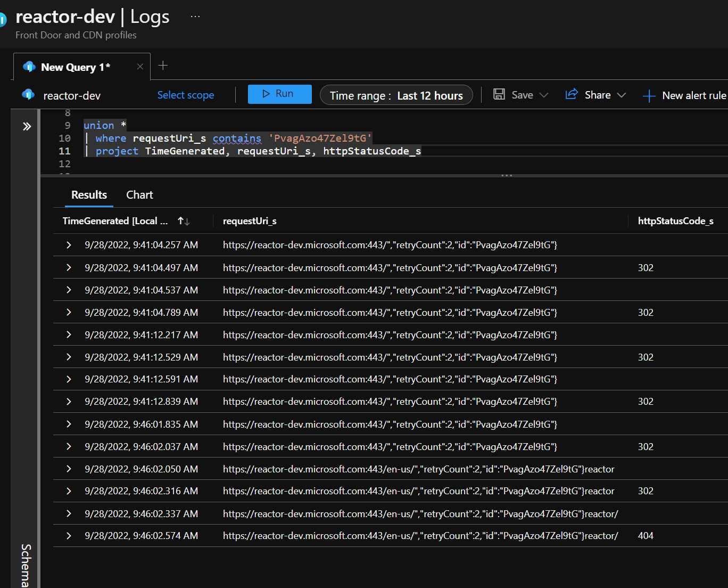728x588 pixels.
Task: Open a new query tab with plus
Action: [163, 66]
